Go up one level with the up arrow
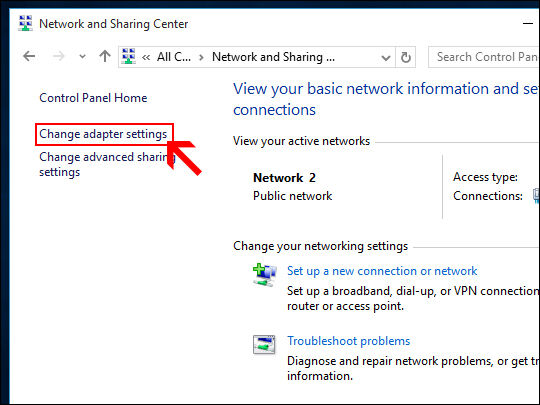This screenshot has height=405, width=540. tap(105, 56)
